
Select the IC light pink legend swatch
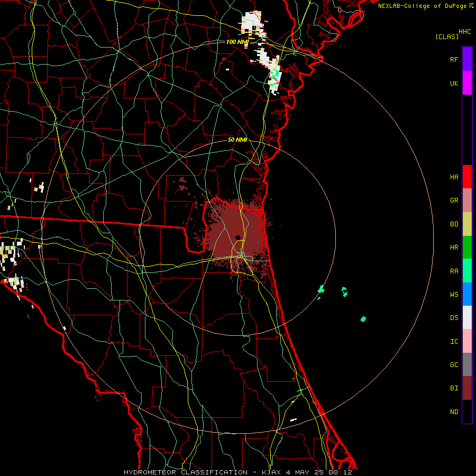coord(467,341)
